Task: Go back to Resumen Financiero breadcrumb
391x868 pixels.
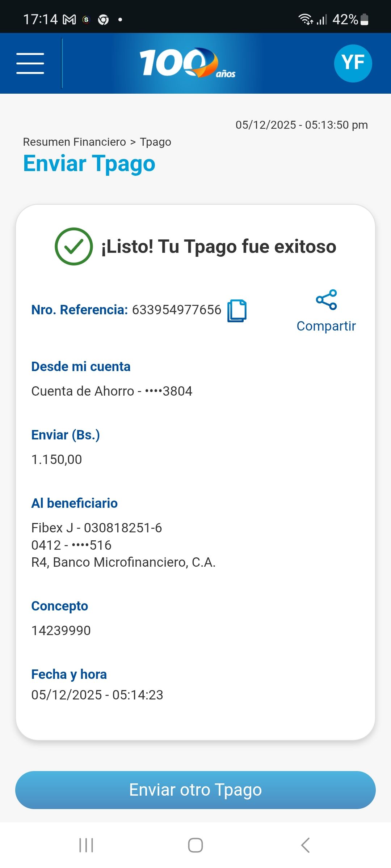Action: click(74, 142)
